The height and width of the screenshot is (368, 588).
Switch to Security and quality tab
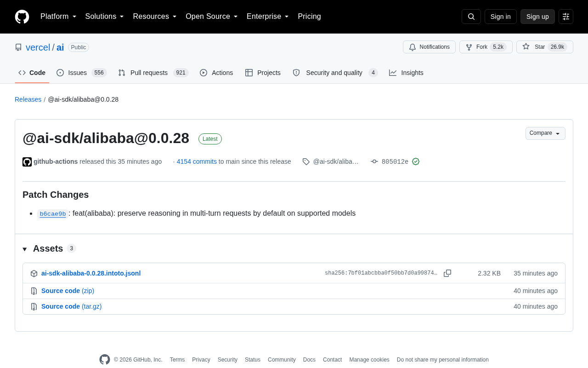tap(335, 73)
